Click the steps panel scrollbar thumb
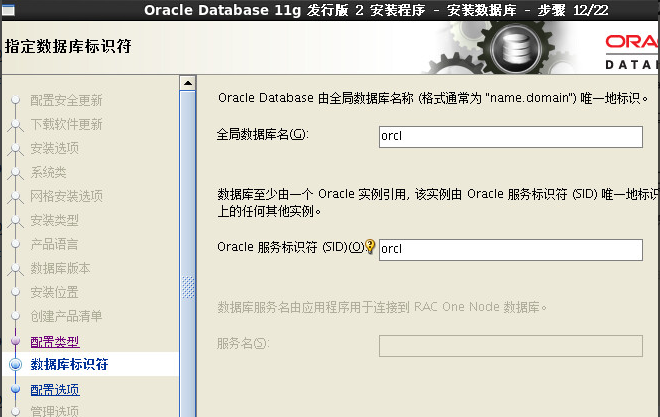Screen dimensions: 660x417 point(187,252)
